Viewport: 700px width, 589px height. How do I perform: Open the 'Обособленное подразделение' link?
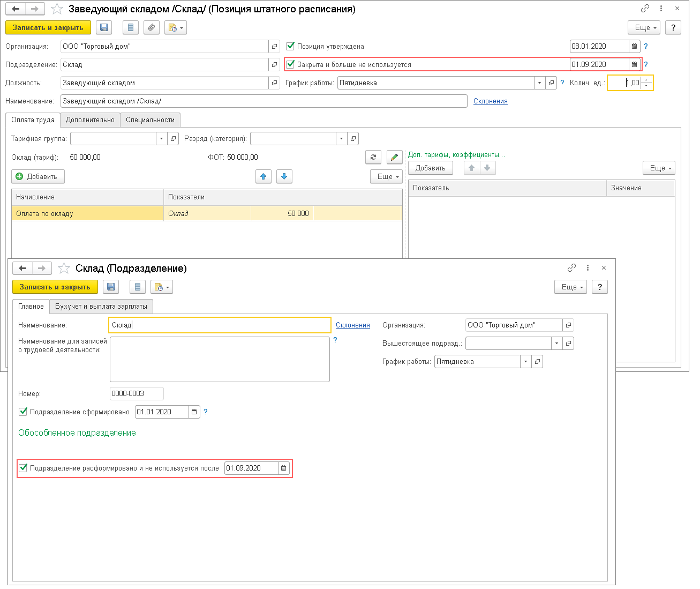click(x=77, y=433)
